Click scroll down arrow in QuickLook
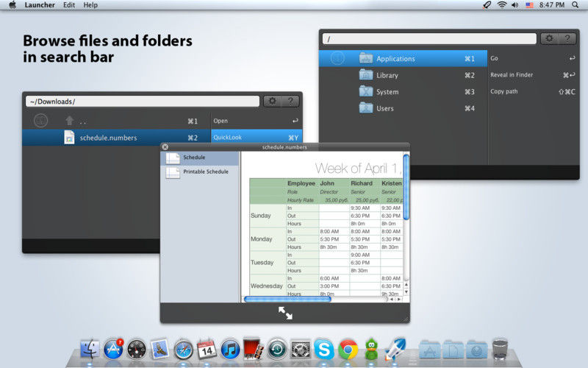 (406, 291)
